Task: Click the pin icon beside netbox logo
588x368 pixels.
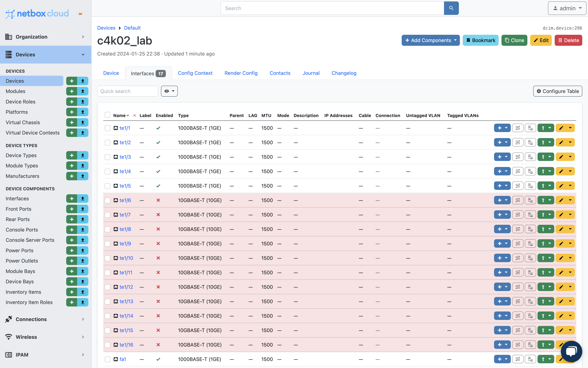Action: (80, 14)
